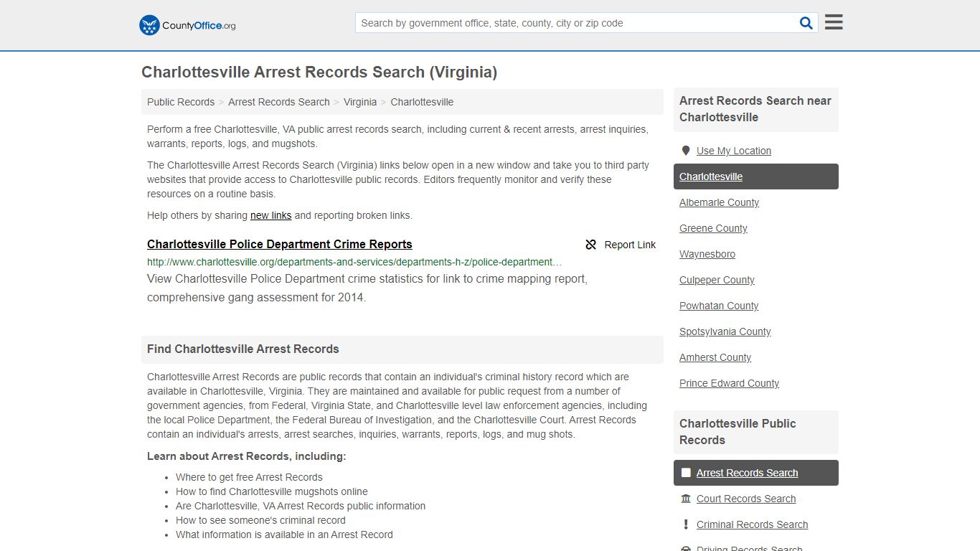Open Spotsylvania County arrest records
980x551 pixels.
725,331
